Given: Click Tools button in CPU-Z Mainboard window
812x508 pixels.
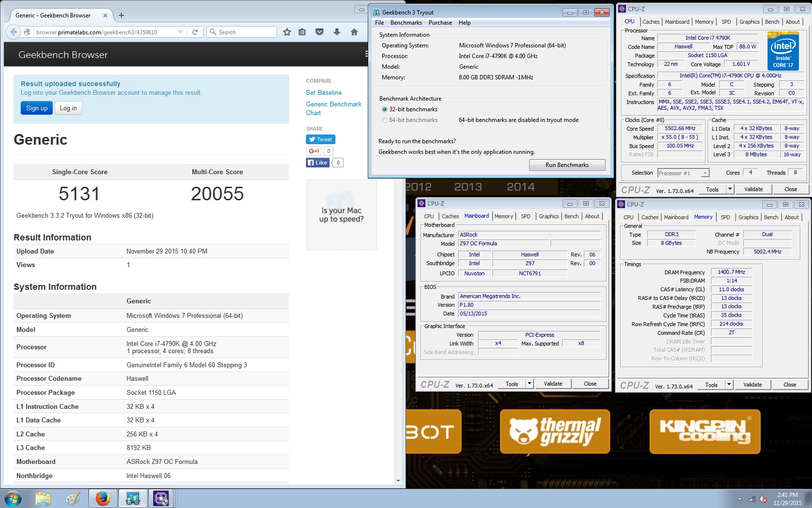Looking at the screenshot, I should pyautogui.click(x=512, y=384).
